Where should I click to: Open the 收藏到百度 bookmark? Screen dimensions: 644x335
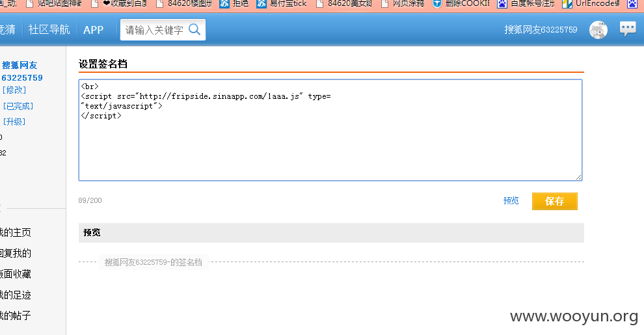pos(119,4)
